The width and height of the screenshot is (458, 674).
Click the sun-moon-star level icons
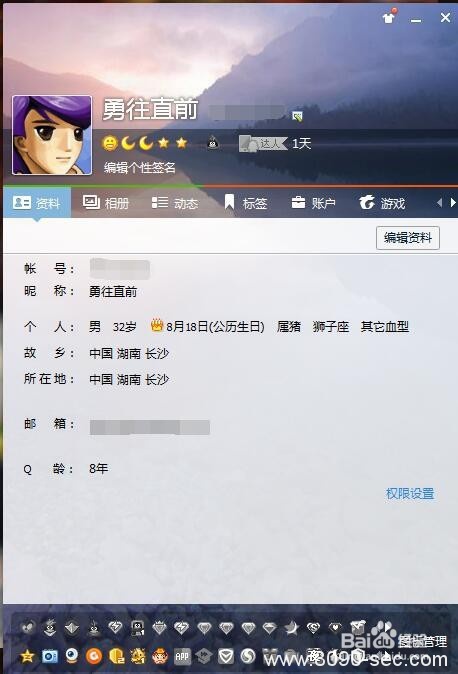[145, 143]
